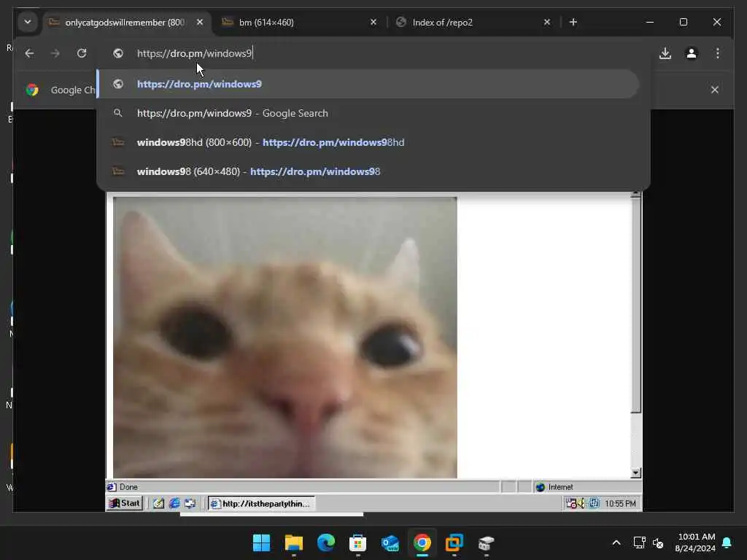Show hidden system tray icons
This screenshot has height=560, width=747.
pos(616,542)
